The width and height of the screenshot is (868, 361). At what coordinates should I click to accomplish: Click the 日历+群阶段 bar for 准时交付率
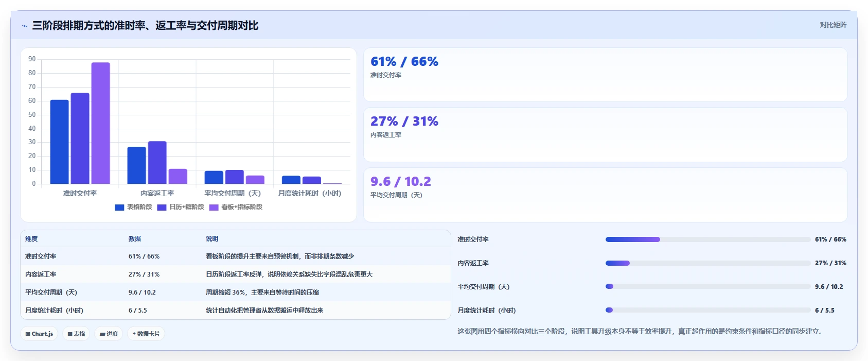80,138
